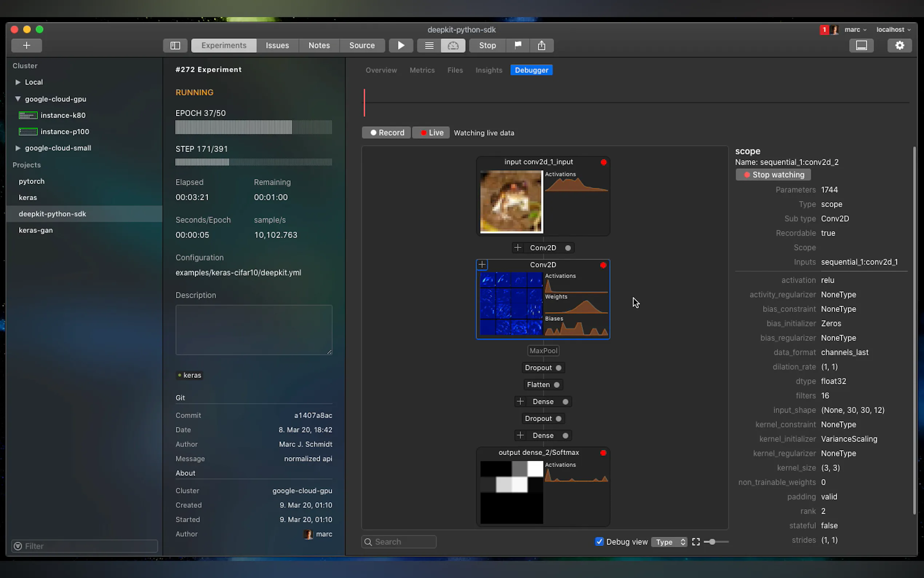Click the fullscreen fit icon near Type
This screenshot has width=924, height=578.
pos(696,542)
